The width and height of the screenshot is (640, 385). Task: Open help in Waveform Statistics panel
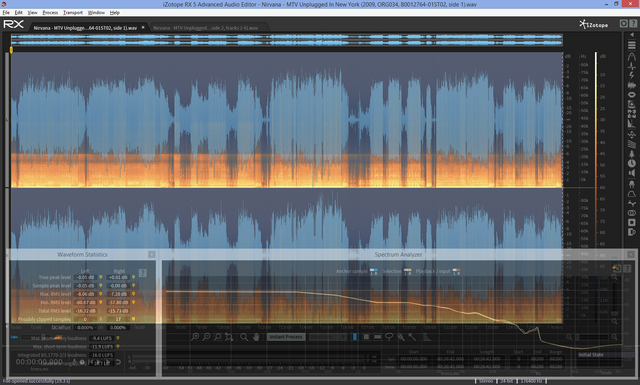coord(142,273)
